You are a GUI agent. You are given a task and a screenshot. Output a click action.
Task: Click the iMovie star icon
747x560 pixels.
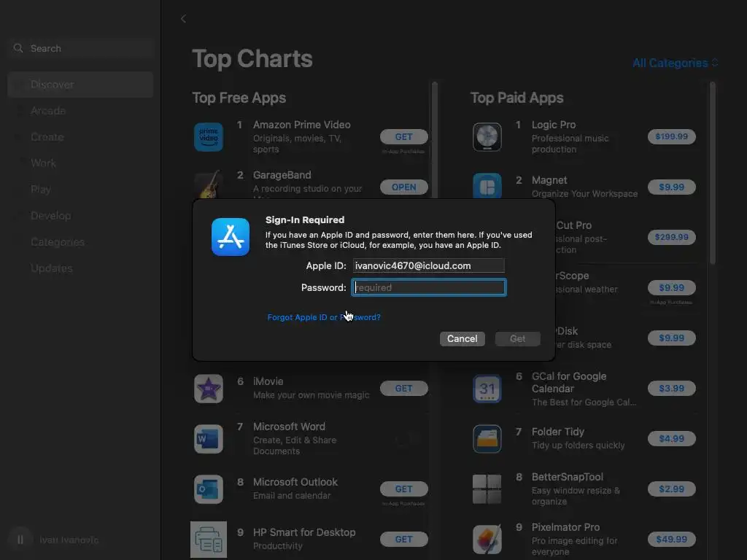click(209, 389)
